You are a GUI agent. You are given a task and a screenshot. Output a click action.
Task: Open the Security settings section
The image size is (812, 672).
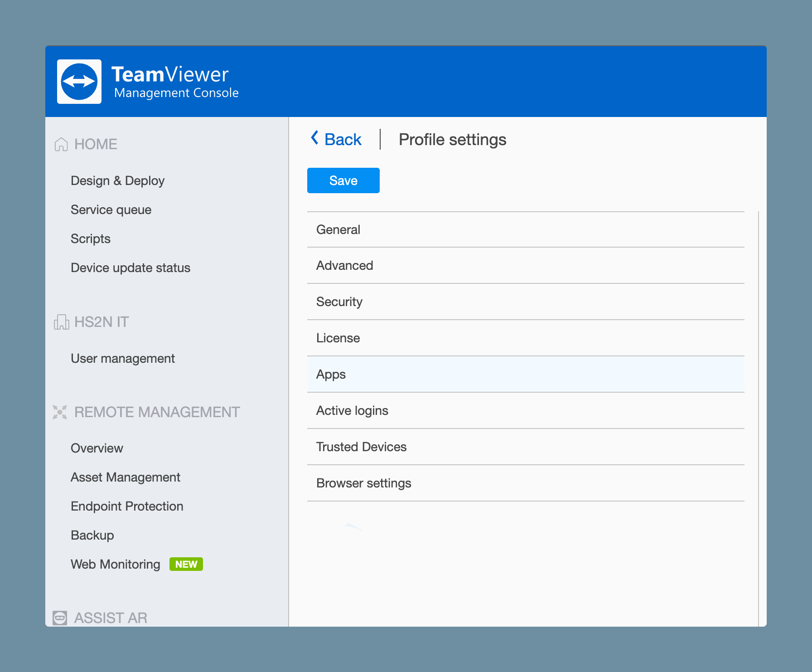[x=526, y=302]
